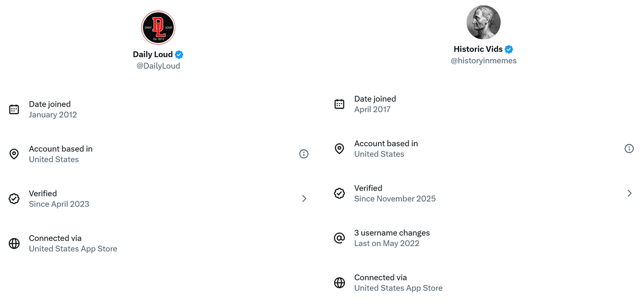Click verified checkmark icon beside Since November 2025
This screenshot has height=307, width=644.
pos(339,193)
